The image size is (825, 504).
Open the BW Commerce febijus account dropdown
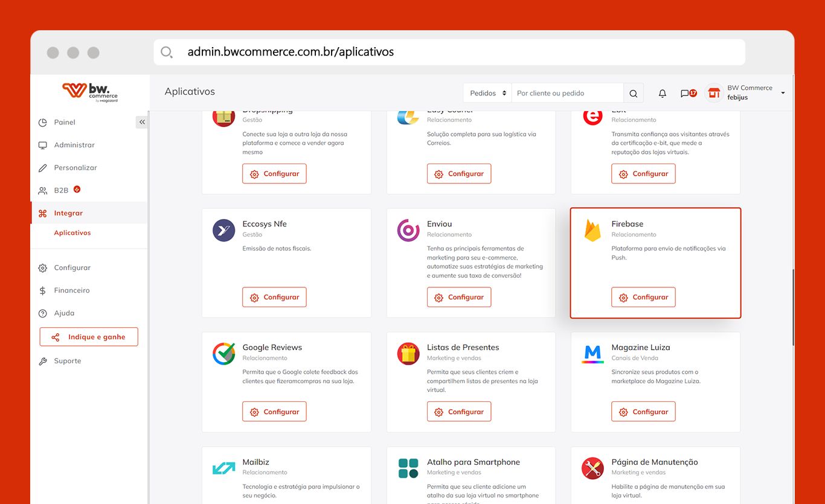(746, 93)
